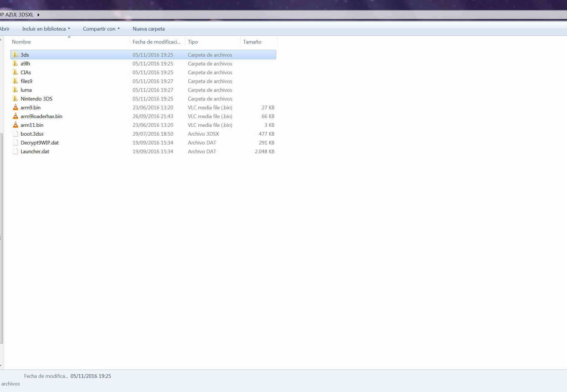Click the Tipo column header
The height and width of the screenshot is (392, 567).
(193, 42)
